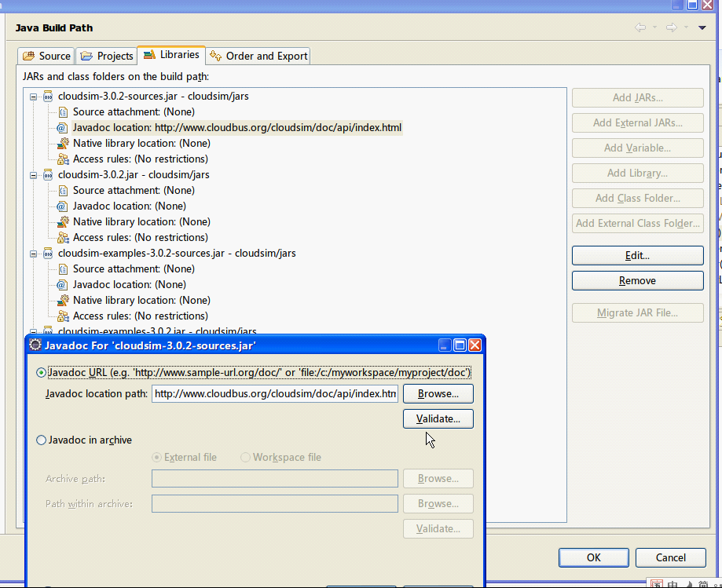Click Javadoc @ icon under cloudsim-examples-3.0.2-sources.jar
Image resolution: width=722 pixels, height=588 pixels.
pyautogui.click(x=62, y=285)
